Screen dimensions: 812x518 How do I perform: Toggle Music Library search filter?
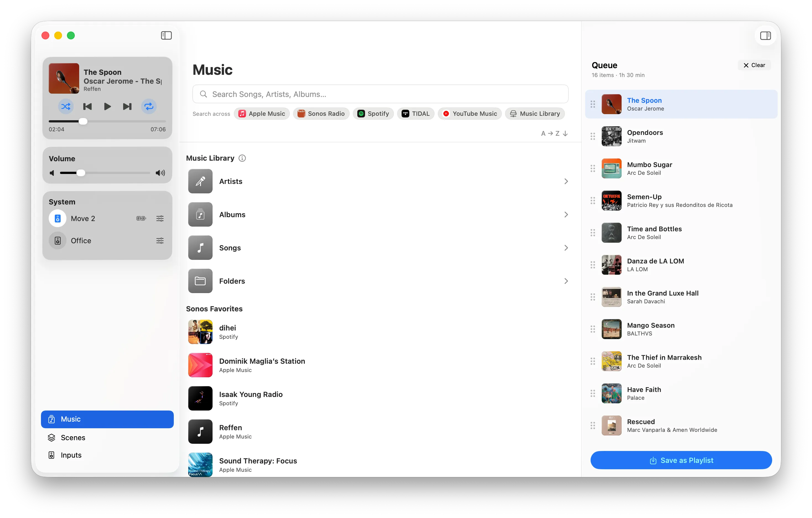[535, 114]
